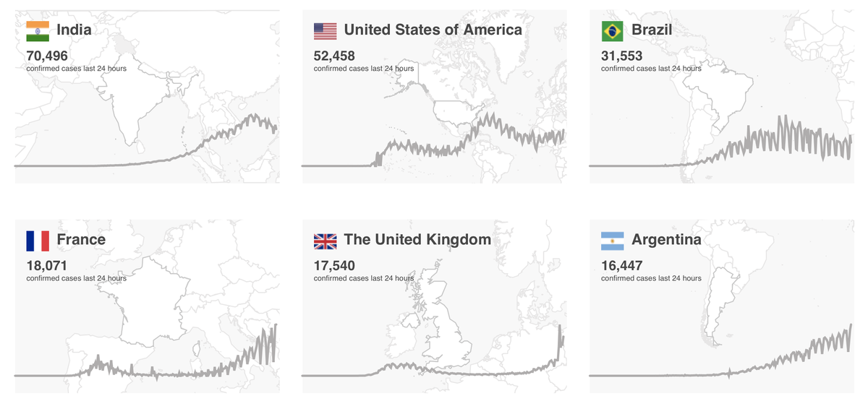
Task: Open The United Kingdom heading
Action: [x=417, y=239]
